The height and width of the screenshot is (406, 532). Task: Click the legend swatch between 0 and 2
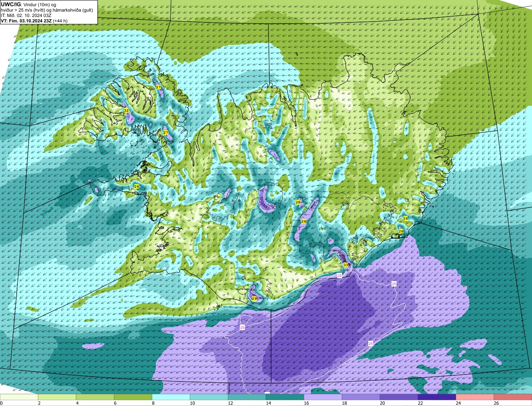tap(19, 397)
